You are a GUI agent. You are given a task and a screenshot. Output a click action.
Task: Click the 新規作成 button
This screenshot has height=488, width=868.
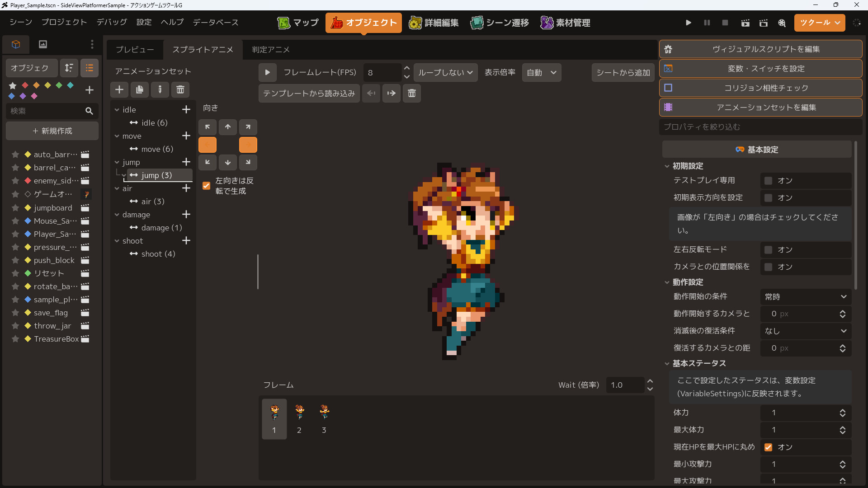coord(52,131)
